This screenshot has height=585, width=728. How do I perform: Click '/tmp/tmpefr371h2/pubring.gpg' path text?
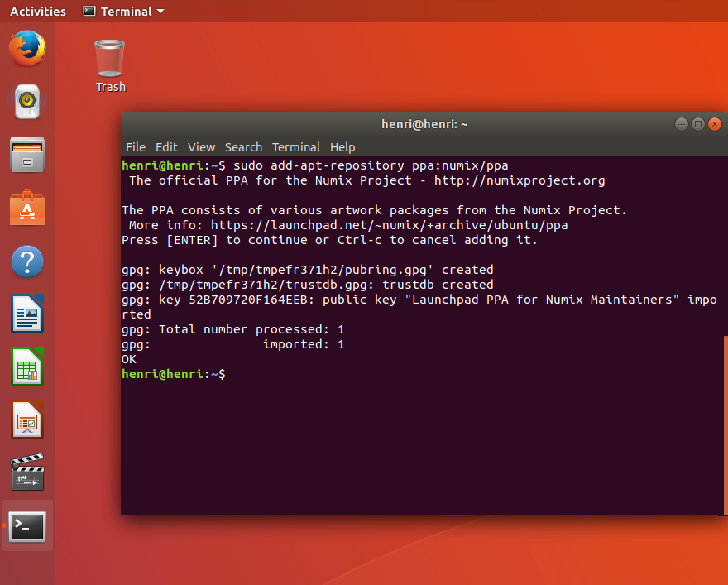click(322, 270)
